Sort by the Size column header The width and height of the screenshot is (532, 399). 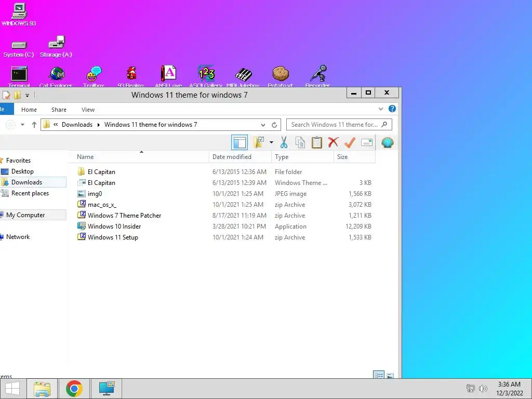pyautogui.click(x=354, y=157)
